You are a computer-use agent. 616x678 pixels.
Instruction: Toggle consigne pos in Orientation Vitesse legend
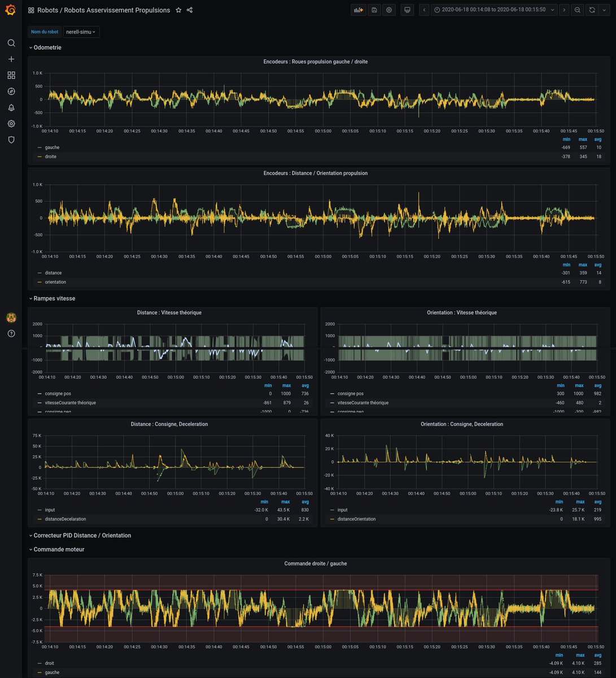point(351,394)
